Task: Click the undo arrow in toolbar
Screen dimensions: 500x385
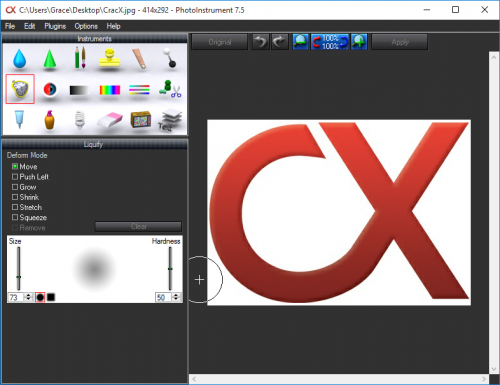Action: tap(260, 42)
